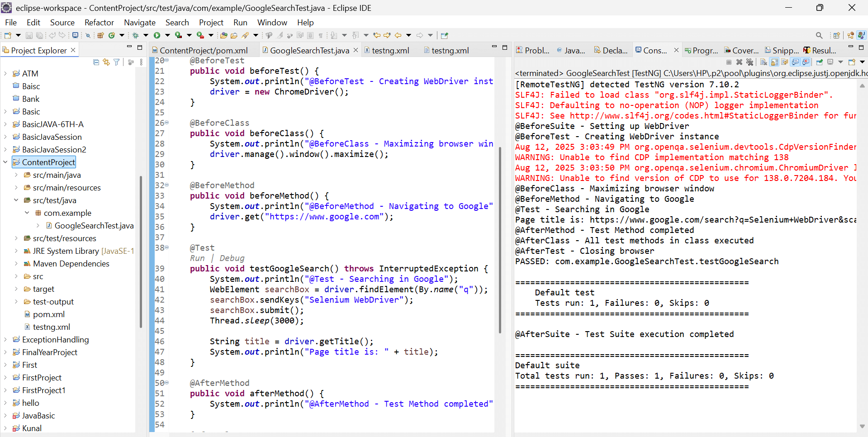
Task: Click the Debug code lens above testGoogleSearch
Action: [232, 258]
